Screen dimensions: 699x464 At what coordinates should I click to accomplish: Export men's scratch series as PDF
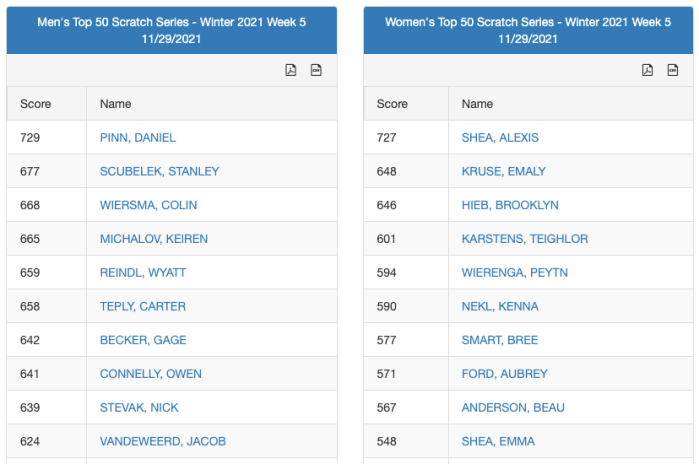coord(291,70)
